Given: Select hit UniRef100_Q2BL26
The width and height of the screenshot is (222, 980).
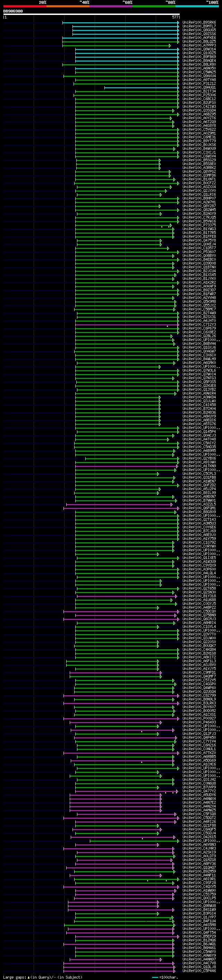Looking at the screenshot, I should (199, 336).
